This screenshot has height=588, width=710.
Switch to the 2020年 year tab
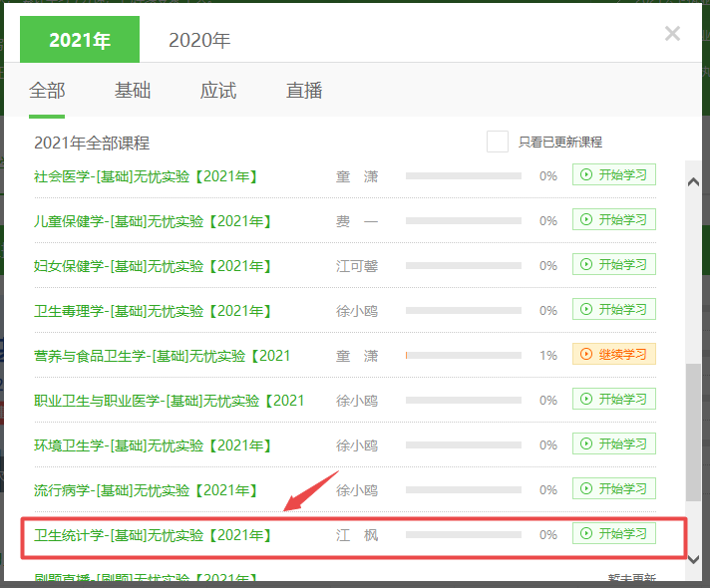point(199,40)
